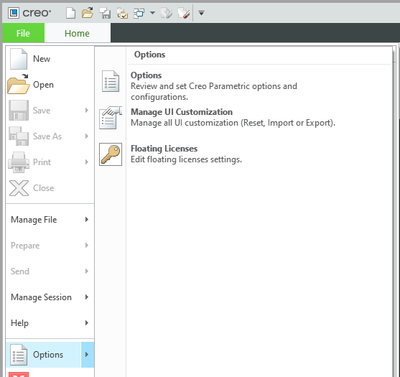
Task: Expand the Help submenu arrow
Action: (x=87, y=323)
